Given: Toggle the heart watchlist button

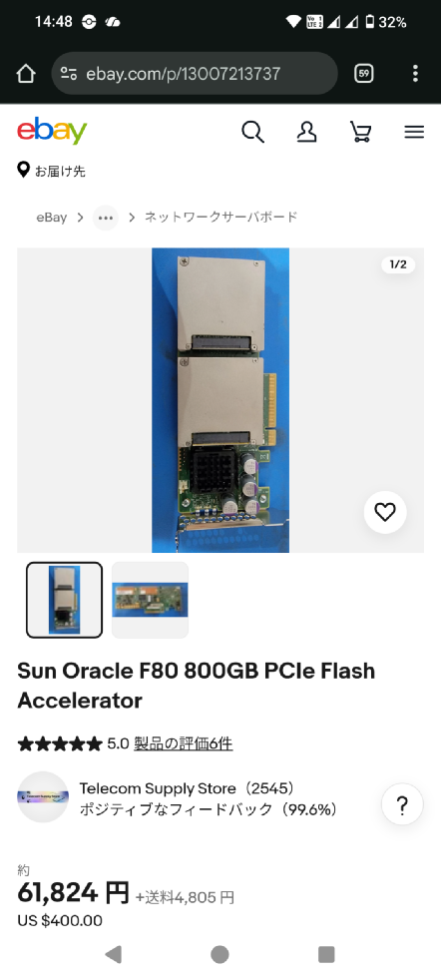Looking at the screenshot, I should click(x=385, y=513).
